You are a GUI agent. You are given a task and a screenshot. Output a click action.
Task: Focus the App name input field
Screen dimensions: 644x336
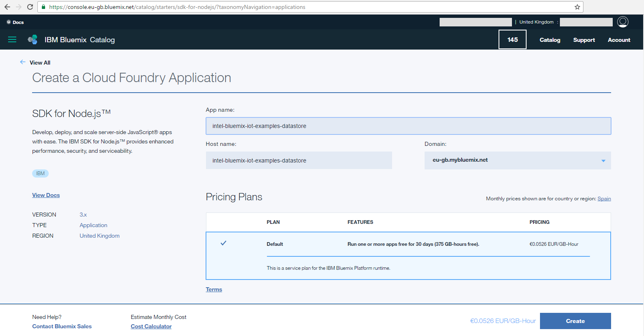point(408,126)
